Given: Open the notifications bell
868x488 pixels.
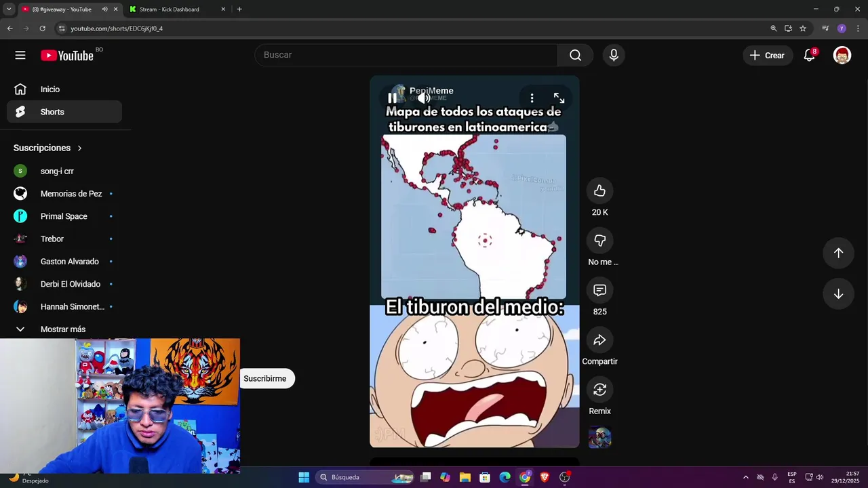Looking at the screenshot, I should (809, 56).
